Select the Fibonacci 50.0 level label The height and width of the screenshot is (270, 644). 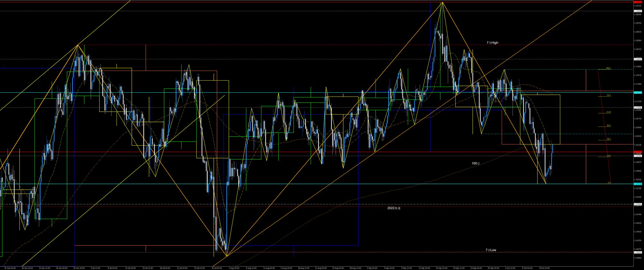click(x=608, y=125)
